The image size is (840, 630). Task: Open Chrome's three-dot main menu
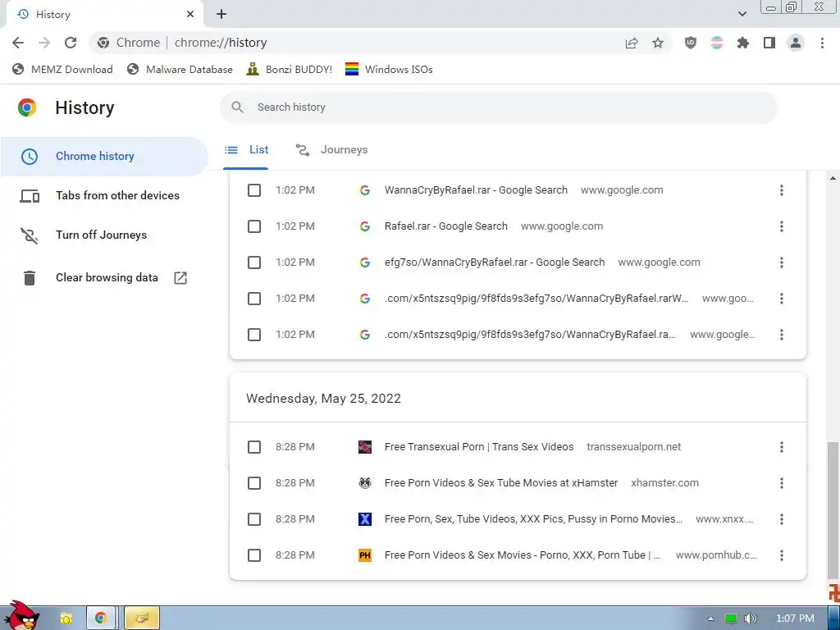[x=822, y=43]
